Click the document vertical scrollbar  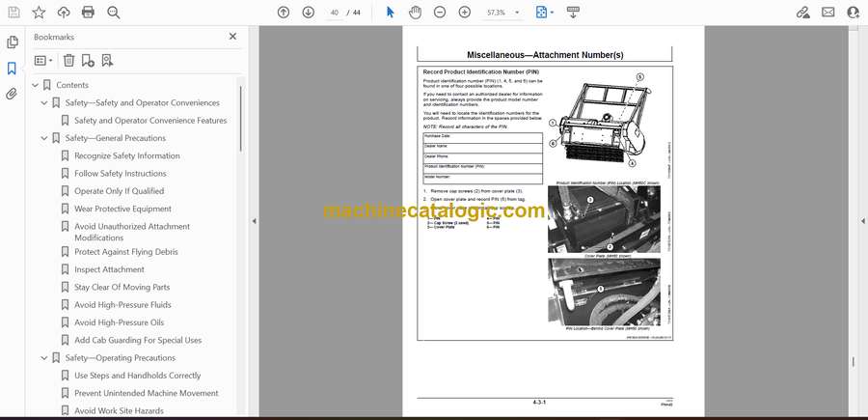pyautogui.click(x=853, y=361)
